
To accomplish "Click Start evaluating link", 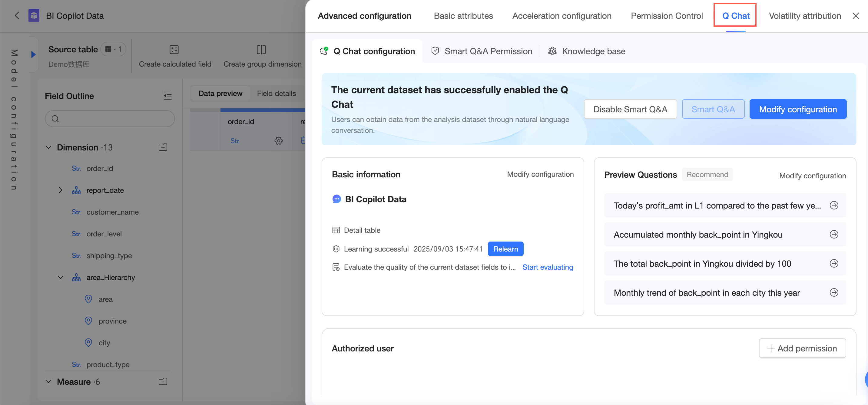I will click(x=547, y=267).
